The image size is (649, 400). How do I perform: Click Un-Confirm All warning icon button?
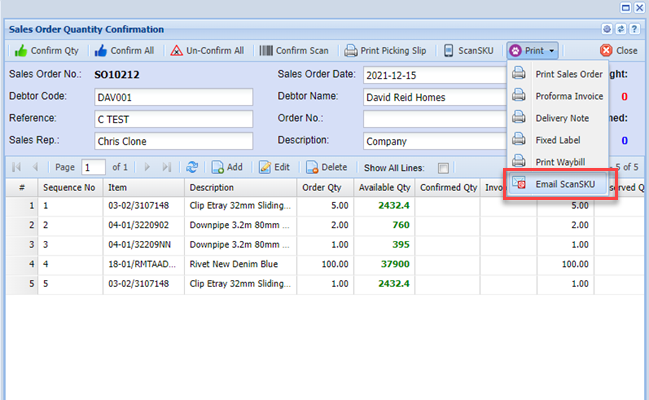(x=207, y=50)
